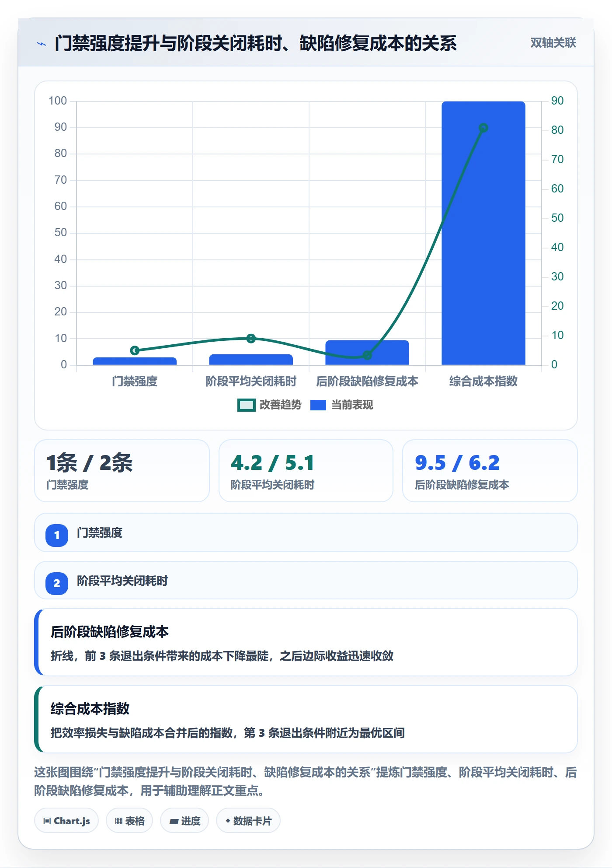Click the tall 综合成本指数 bar
Image resolution: width=612 pixels, height=868 pixels.
[x=483, y=233]
